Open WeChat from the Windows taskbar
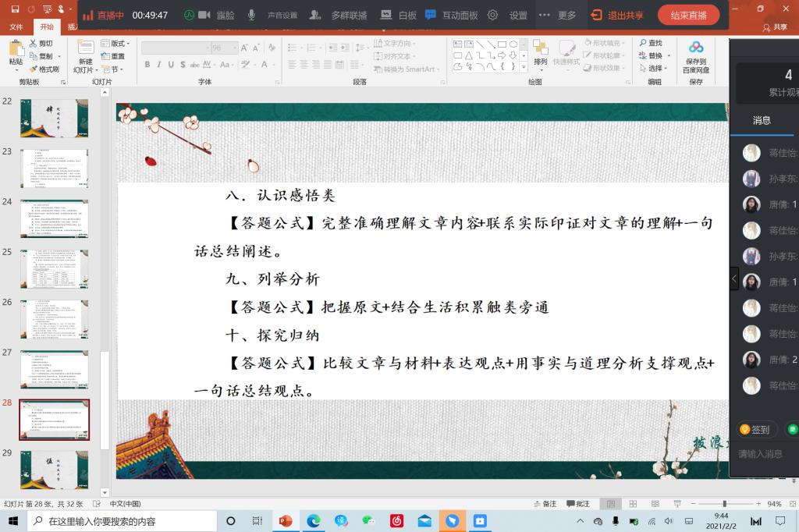 [369, 520]
